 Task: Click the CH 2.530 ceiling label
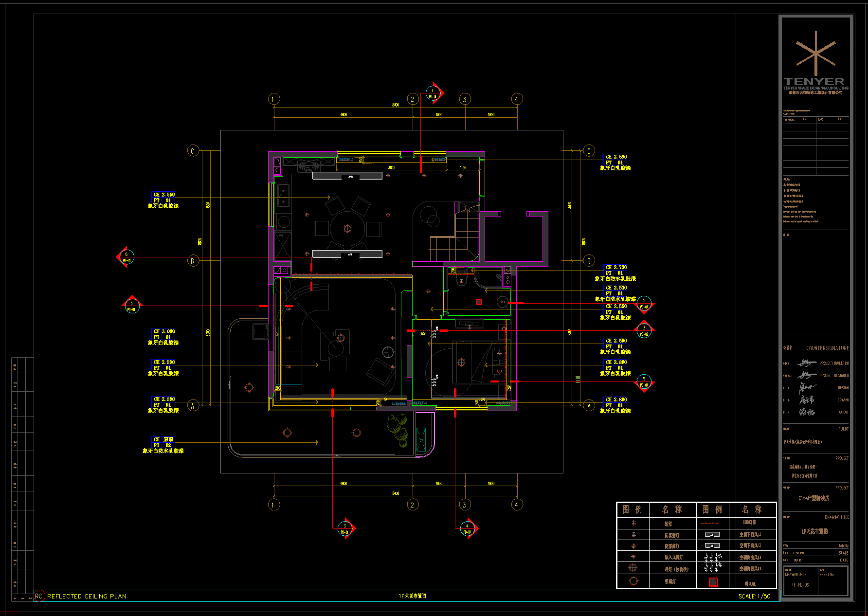click(x=616, y=288)
